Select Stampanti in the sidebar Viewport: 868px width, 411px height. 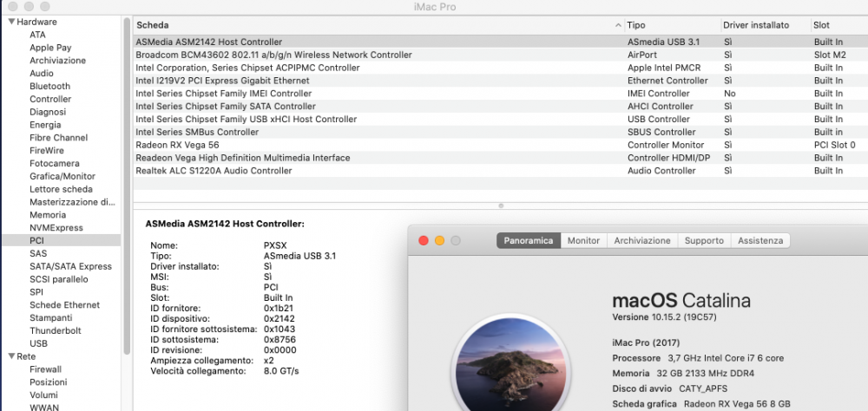click(51, 318)
